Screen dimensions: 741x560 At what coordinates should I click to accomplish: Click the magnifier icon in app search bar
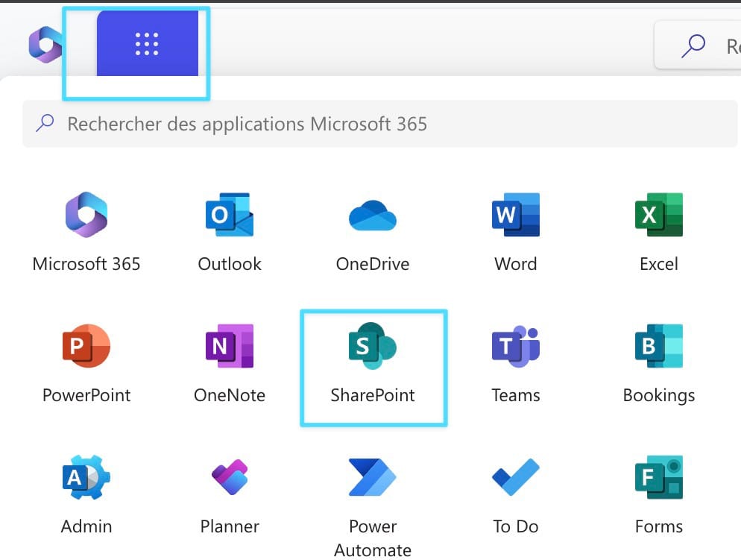coord(45,123)
